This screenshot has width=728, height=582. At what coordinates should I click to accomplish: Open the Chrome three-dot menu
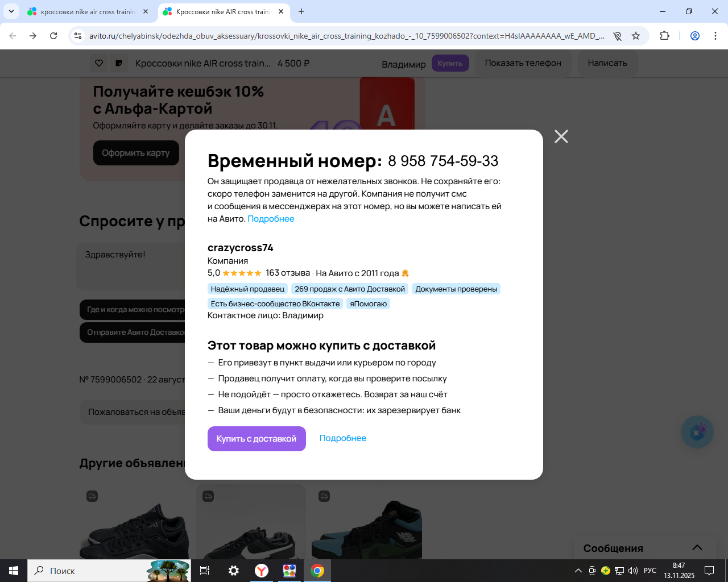(x=715, y=36)
